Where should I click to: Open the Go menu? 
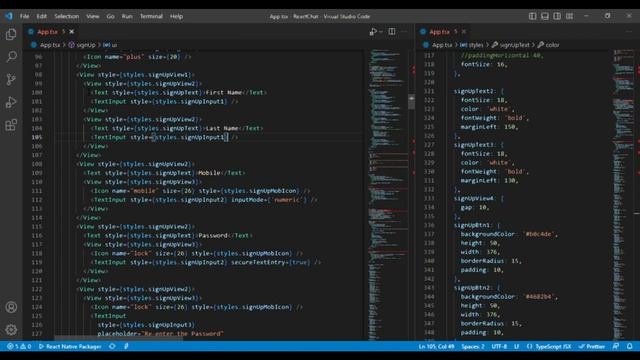point(110,16)
